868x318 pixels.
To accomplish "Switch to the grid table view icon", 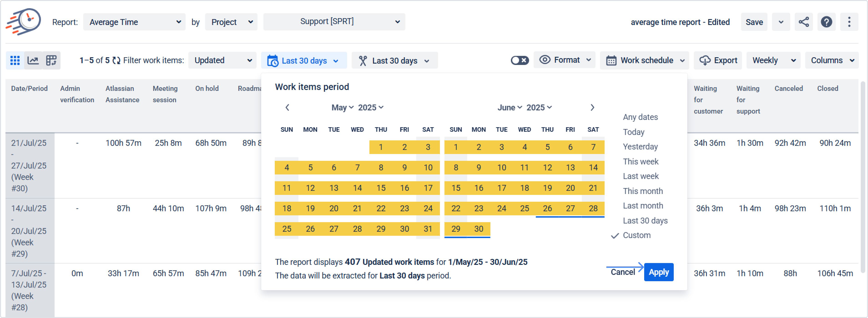I will (15, 61).
